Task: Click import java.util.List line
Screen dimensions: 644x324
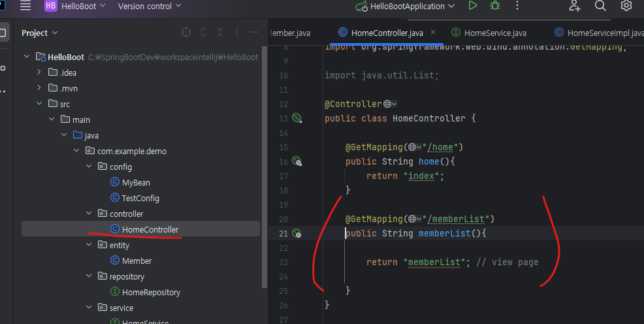Action: (x=381, y=75)
